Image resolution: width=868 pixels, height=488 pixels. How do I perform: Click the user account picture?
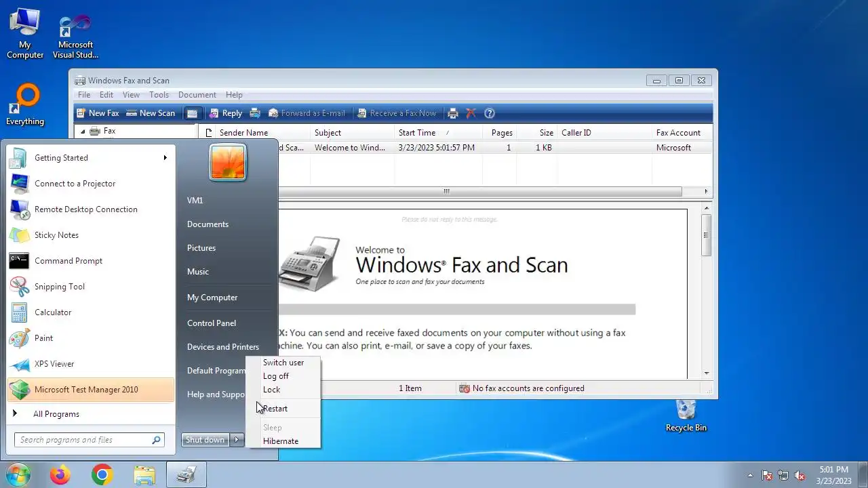click(x=228, y=163)
